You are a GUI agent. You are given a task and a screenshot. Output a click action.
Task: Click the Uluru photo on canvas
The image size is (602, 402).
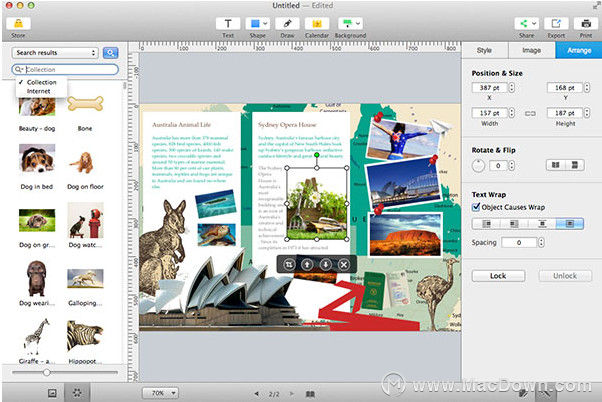(405, 234)
